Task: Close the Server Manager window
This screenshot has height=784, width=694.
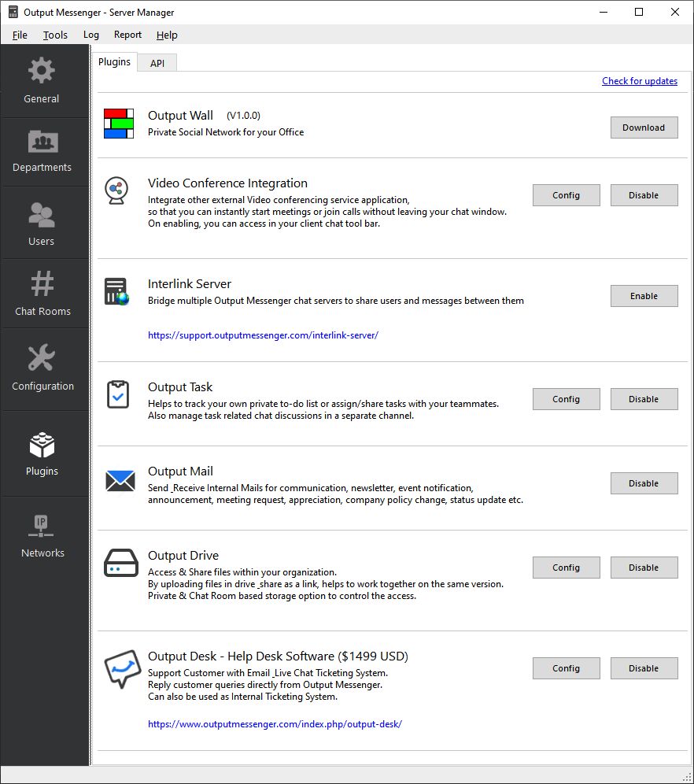Action: tap(675, 12)
